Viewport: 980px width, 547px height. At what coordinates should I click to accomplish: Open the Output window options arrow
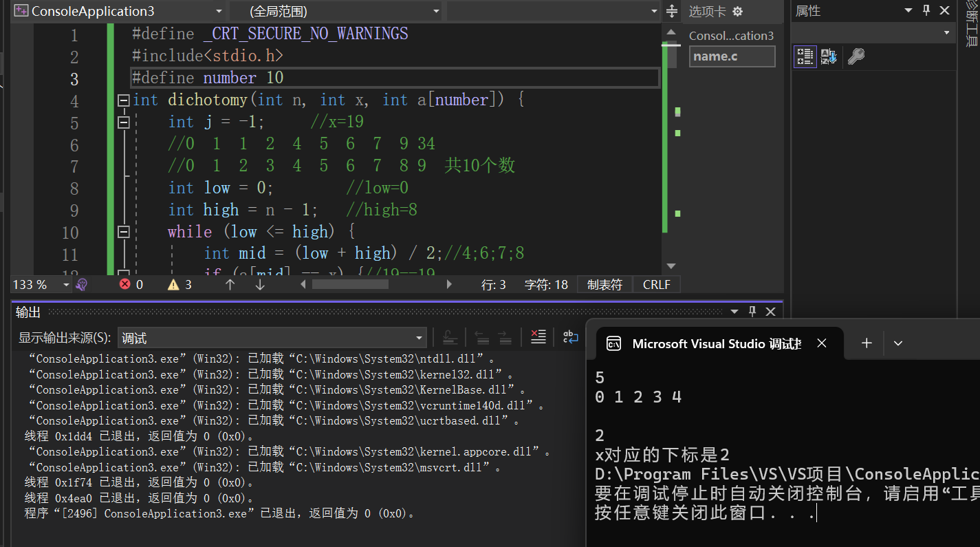[735, 312]
